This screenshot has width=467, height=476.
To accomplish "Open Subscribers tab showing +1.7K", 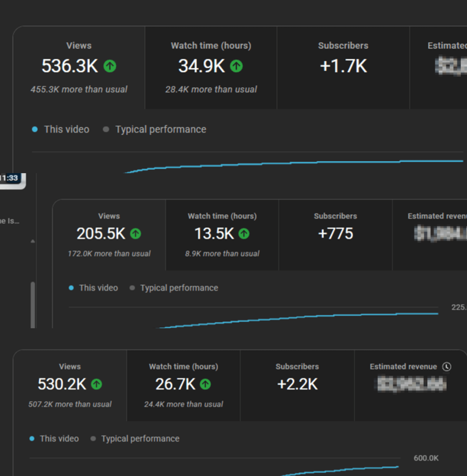I will pyautogui.click(x=343, y=67).
